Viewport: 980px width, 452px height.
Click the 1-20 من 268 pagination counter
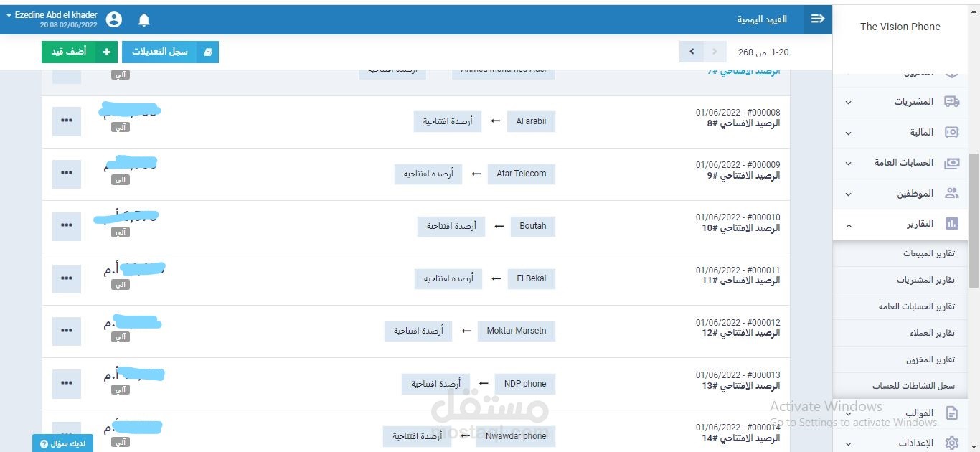point(763,52)
